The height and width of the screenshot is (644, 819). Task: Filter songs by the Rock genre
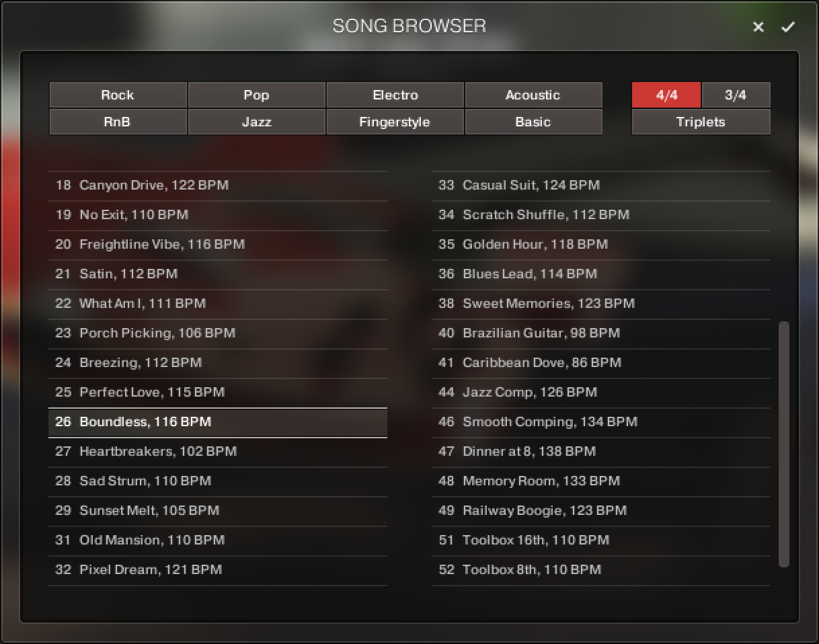(x=117, y=95)
